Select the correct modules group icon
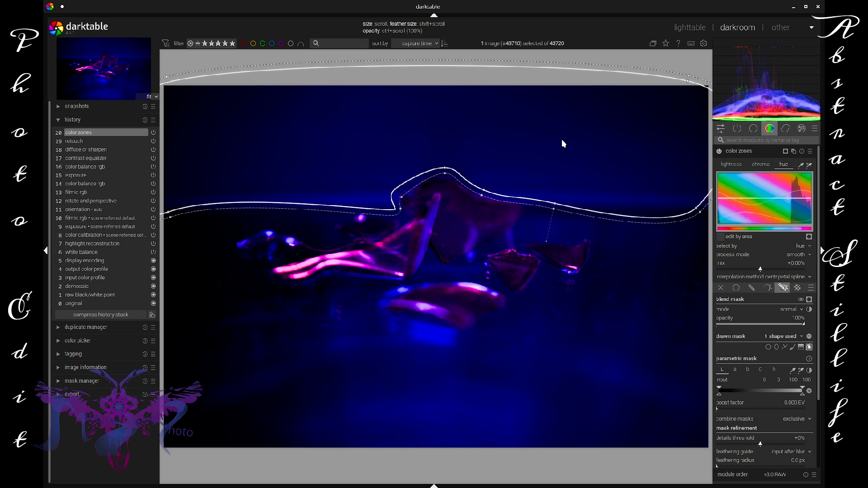The width and height of the screenshot is (868, 488). (785, 128)
